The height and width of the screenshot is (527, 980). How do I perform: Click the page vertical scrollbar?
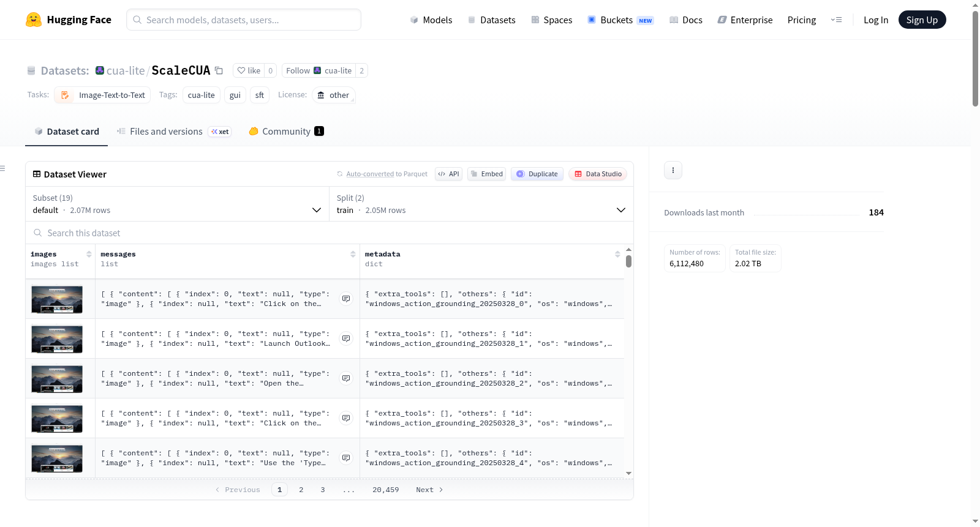click(975, 58)
